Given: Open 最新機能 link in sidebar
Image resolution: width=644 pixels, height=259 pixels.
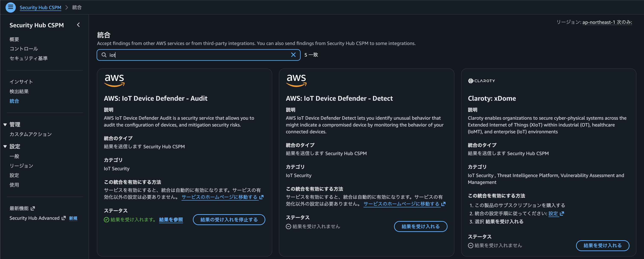Looking at the screenshot, I should [x=19, y=208].
